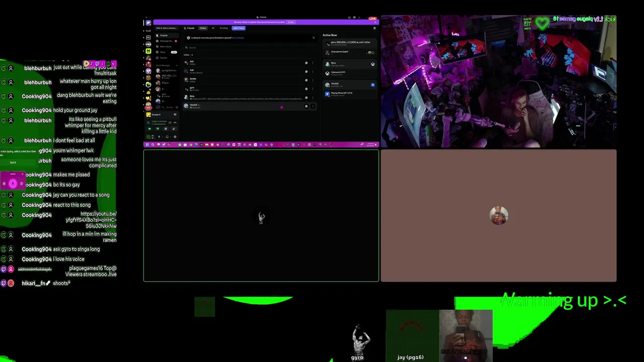The width and height of the screenshot is (644, 362).
Task: Open Discord soundboard icon
Action: [174, 129]
